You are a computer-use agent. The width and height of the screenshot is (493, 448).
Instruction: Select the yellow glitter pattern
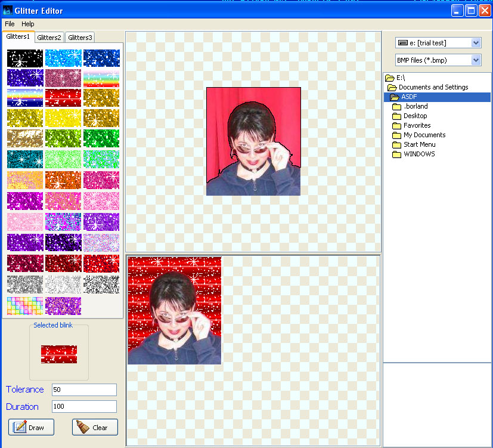point(63,118)
